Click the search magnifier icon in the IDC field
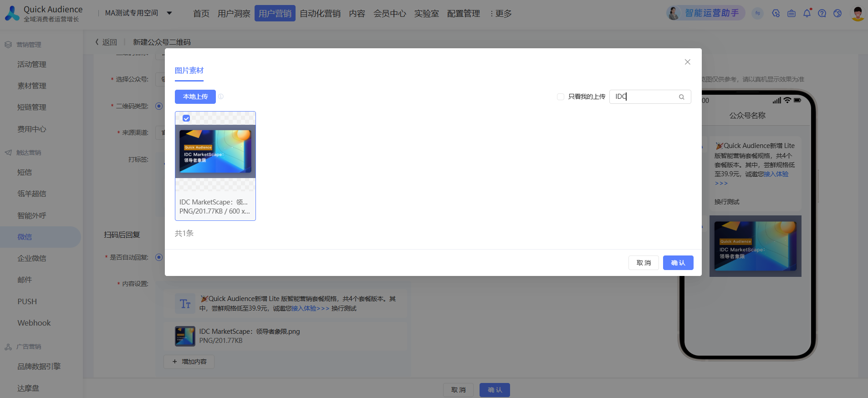Viewport: 868px width, 398px height. coord(682,97)
